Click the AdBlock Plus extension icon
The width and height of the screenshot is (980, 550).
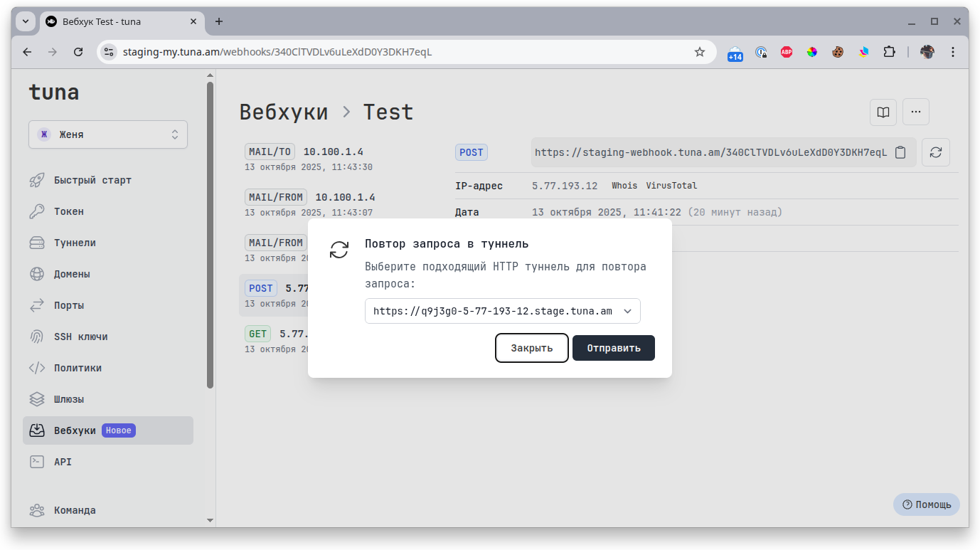786,52
